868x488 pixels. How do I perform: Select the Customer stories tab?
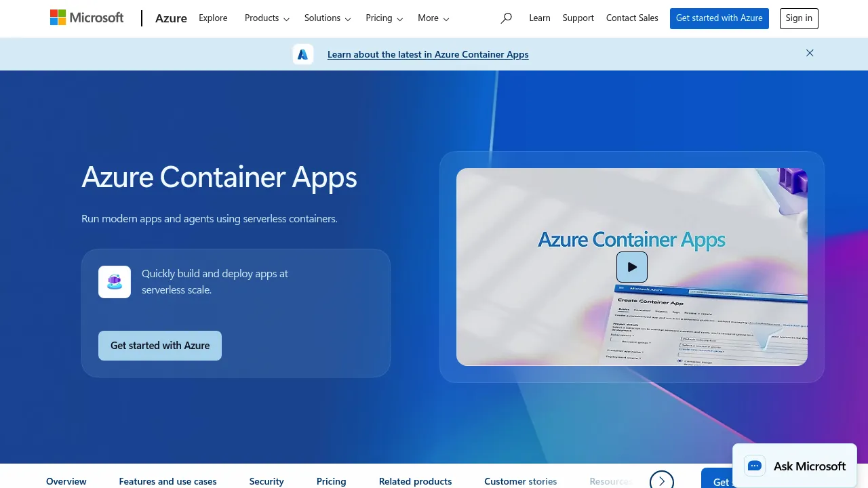(521, 481)
